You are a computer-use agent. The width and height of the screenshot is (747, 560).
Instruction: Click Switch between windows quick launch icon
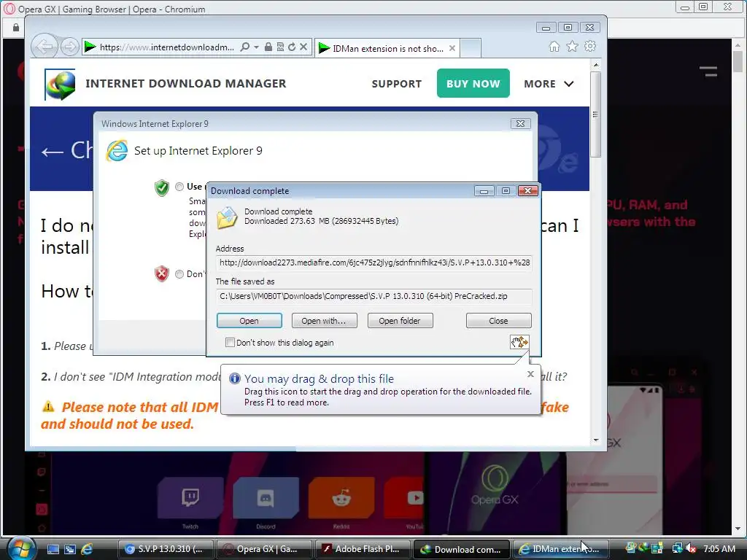70,549
